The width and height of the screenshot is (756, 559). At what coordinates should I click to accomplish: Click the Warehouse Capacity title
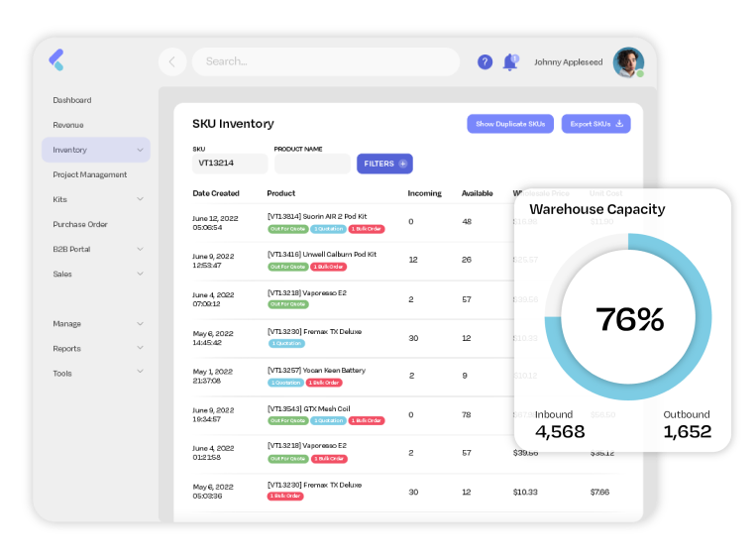[596, 209]
